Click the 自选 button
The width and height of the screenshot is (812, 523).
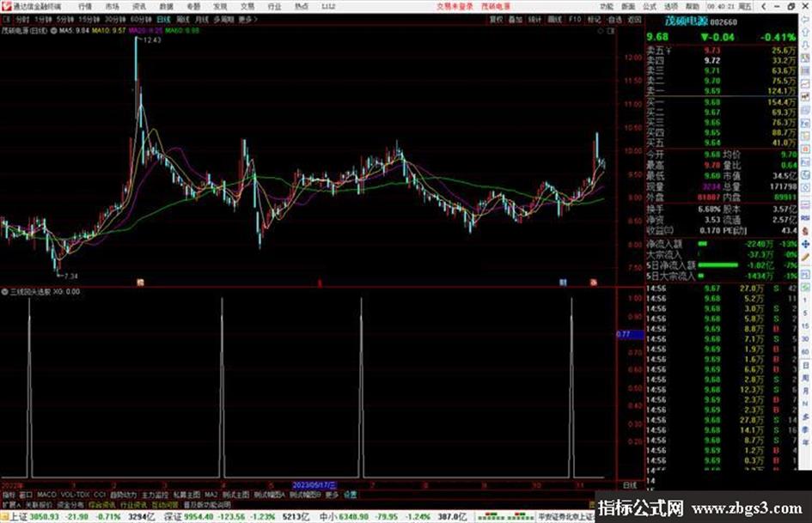coord(614,19)
